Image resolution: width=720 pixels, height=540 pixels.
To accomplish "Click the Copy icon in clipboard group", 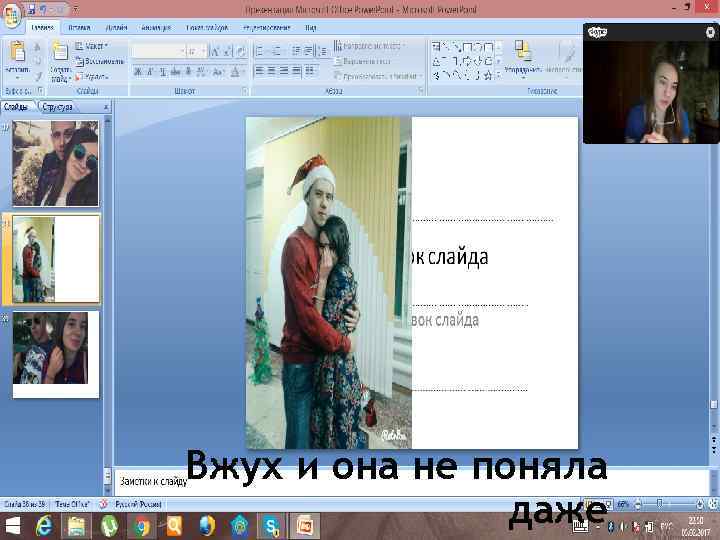I will point(38,61).
